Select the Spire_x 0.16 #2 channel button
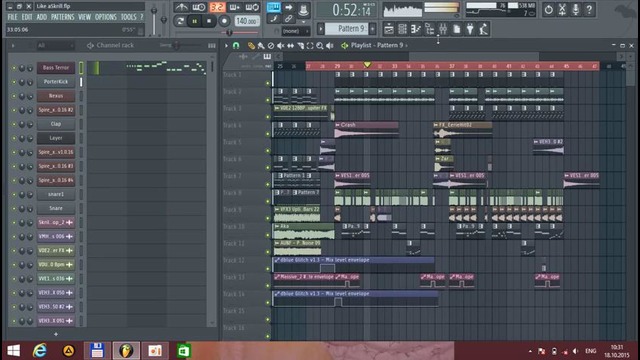The width and height of the screenshot is (640, 360). pos(56,110)
